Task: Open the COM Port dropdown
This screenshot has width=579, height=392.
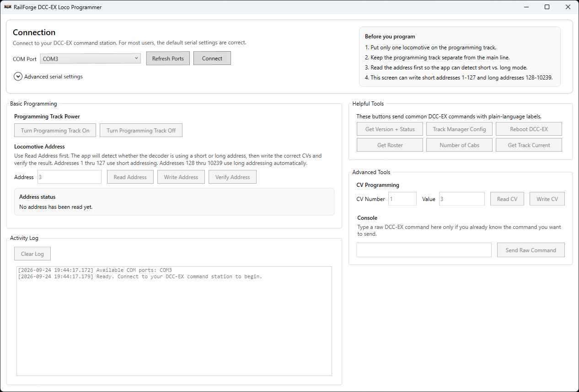Action: tap(91, 58)
